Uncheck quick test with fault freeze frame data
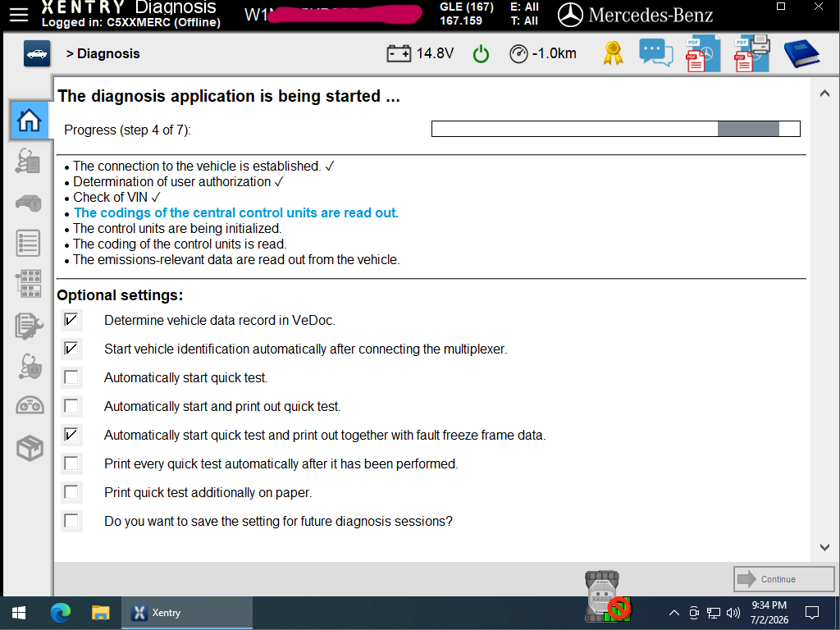Viewport: 840px width, 630px height. pos(71,435)
